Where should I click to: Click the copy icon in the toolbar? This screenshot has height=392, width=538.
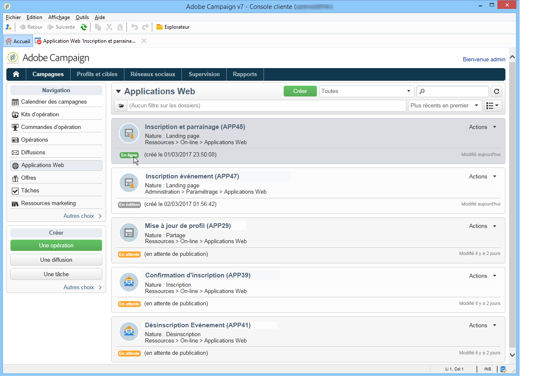pyautogui.click(x=98, y=27)
